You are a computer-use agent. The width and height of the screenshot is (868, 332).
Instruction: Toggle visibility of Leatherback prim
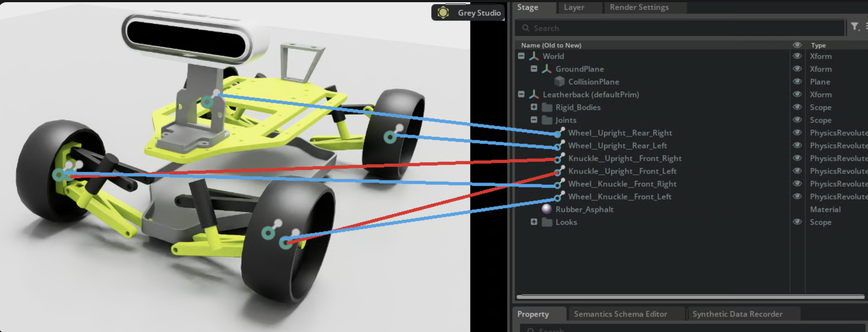click(x=797, y=94)
